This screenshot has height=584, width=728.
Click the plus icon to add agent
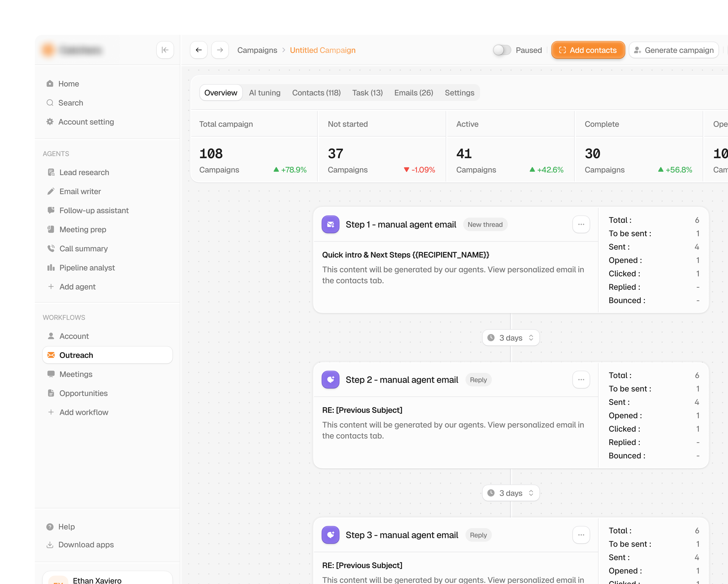point(51,287)
